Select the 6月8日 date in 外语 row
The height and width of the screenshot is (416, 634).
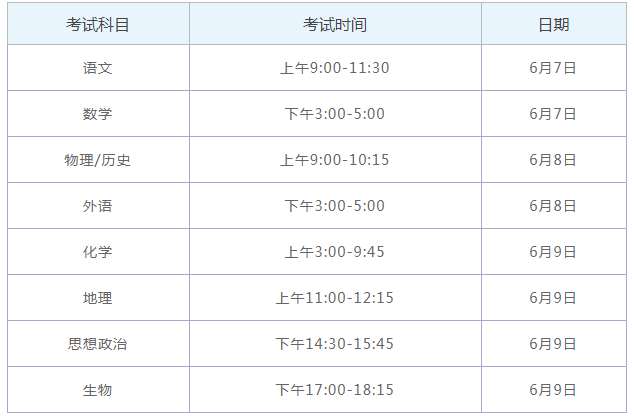(553, 206)
